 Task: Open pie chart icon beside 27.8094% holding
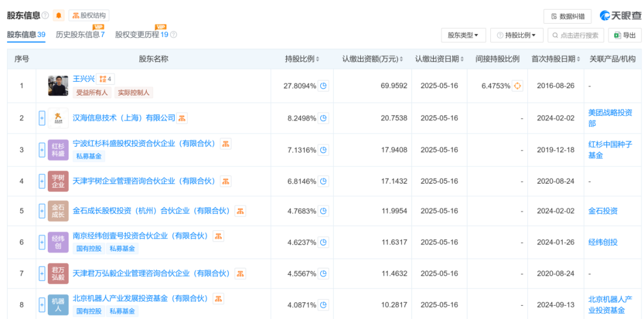click(x=323, y=86)
